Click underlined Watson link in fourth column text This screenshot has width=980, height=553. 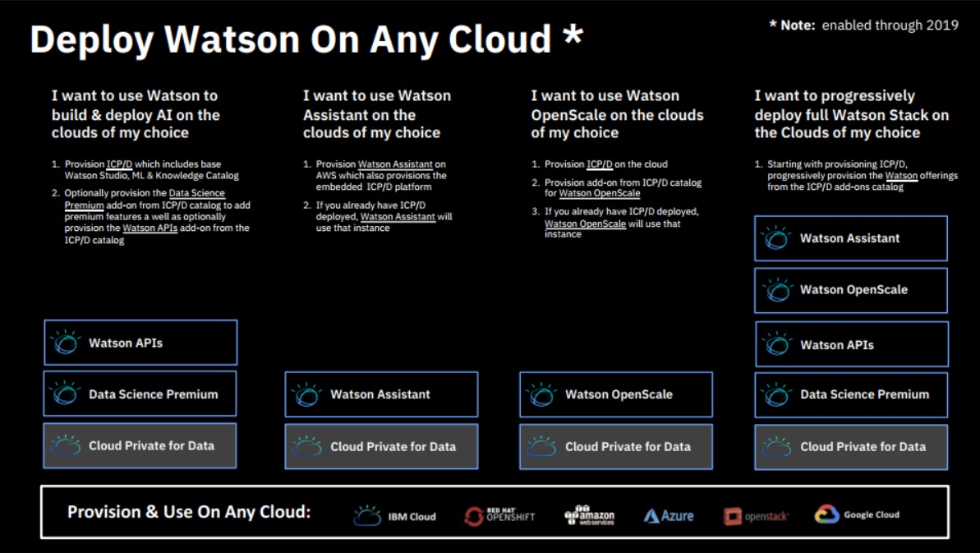point(900,176)
